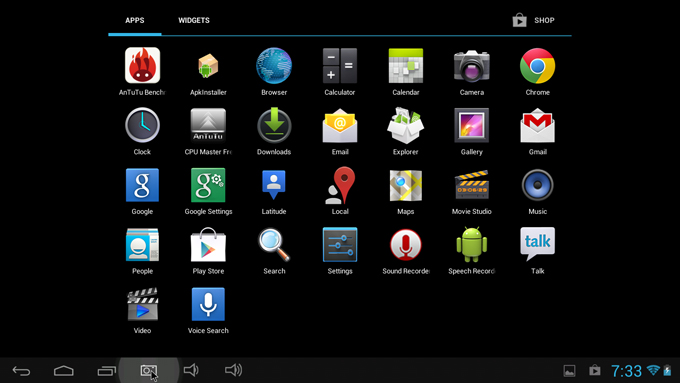Select the APPS tab
680x383 pixels.
point(135,20)
